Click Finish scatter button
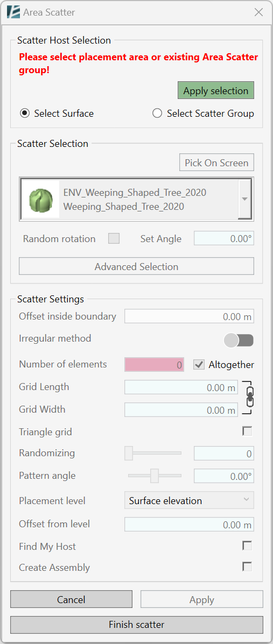273x644 pixels. (x=137, y=625)
